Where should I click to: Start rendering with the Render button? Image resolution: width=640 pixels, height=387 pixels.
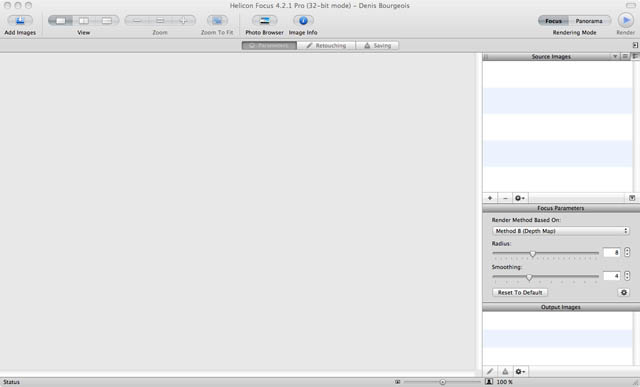click(x=626, y=20)
